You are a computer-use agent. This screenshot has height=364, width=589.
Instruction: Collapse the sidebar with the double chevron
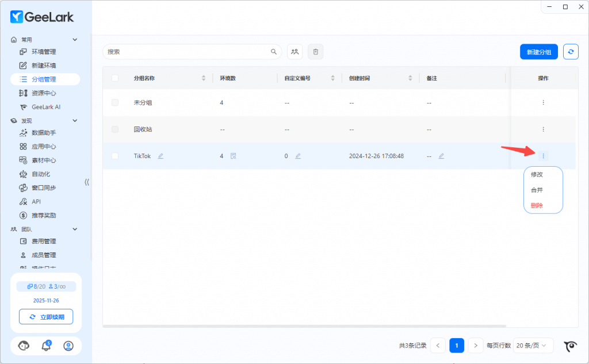(x=87, y=182)
